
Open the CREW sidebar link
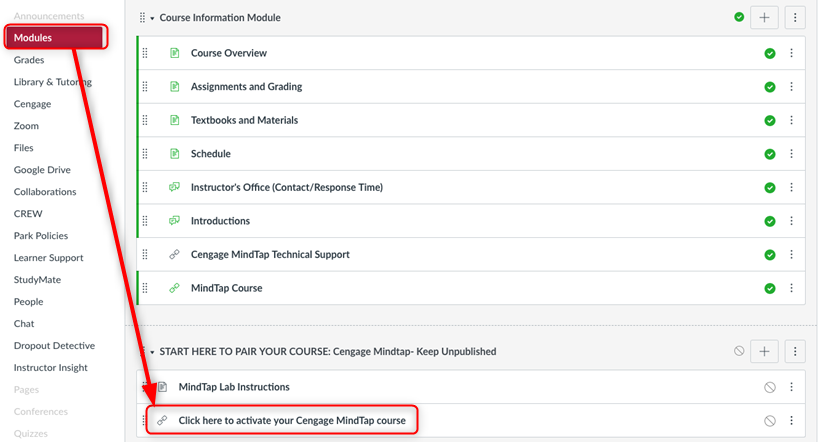(x=28, y=214)
